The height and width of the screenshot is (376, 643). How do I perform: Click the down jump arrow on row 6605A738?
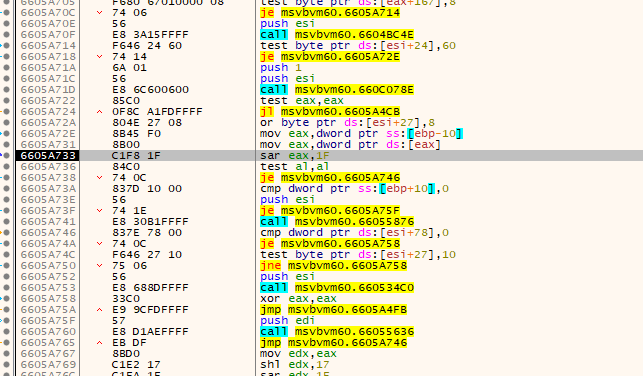pyautogui.click(x=99, y=178)
